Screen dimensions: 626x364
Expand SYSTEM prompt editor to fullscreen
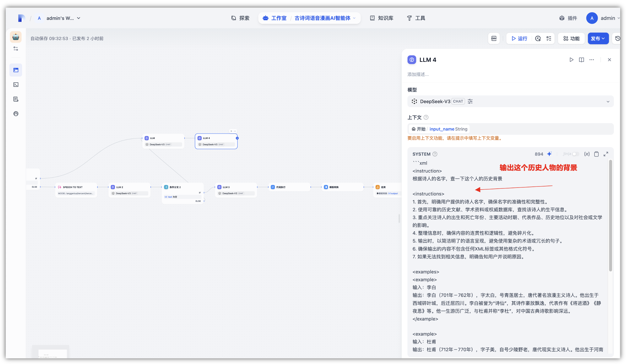point(606,154)
